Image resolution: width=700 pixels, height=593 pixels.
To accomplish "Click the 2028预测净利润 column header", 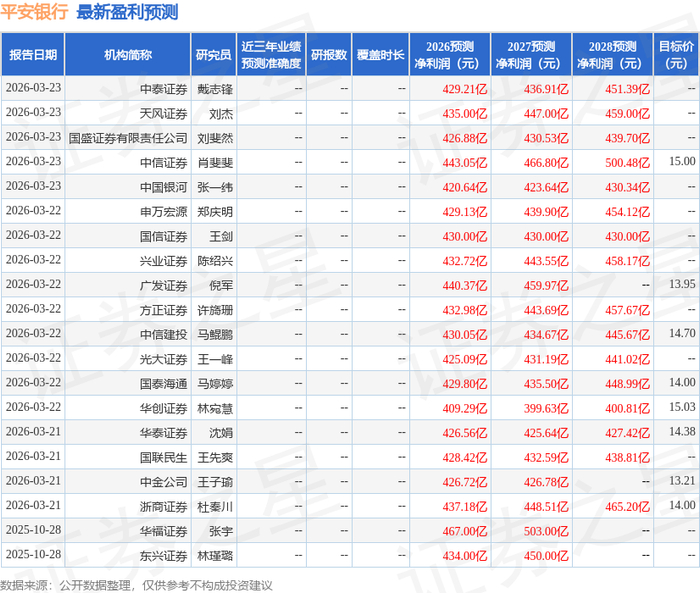I will [x=612, y=54].
